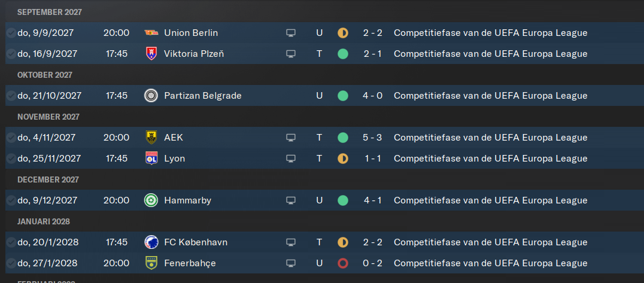Toggle the checkmark on the 21/10/2027 fixture

click(11, 96)
